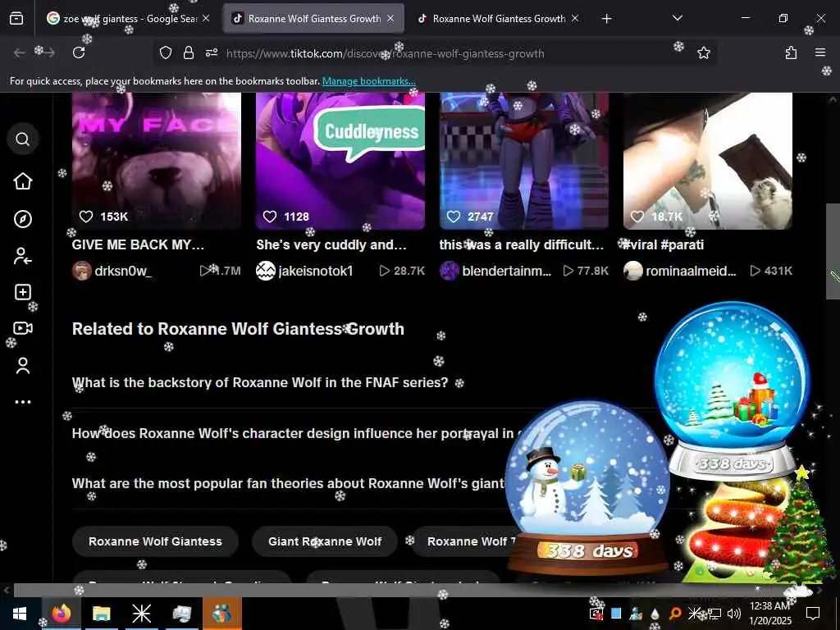Viewport: 840px width, 630px height.
Task: Click the rominaalmeid... profile avatar
Action: tap(632, 271)
